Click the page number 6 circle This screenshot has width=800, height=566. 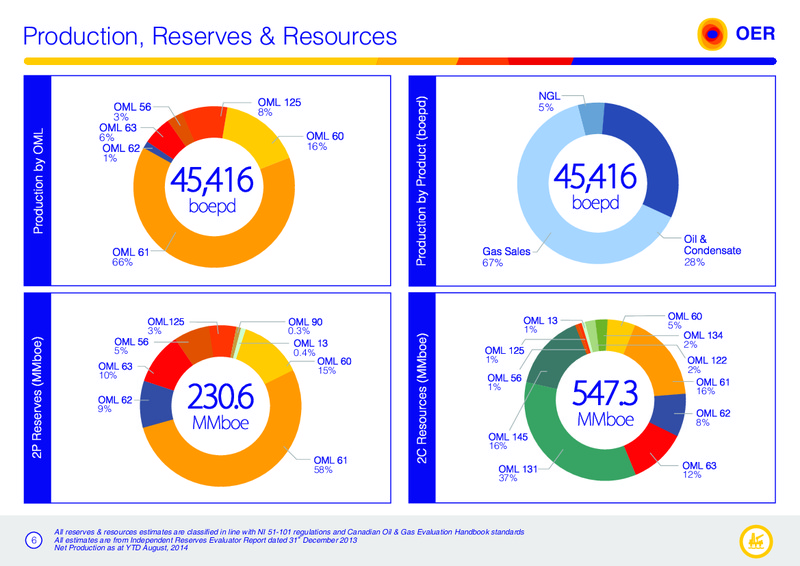coord(34,540)
